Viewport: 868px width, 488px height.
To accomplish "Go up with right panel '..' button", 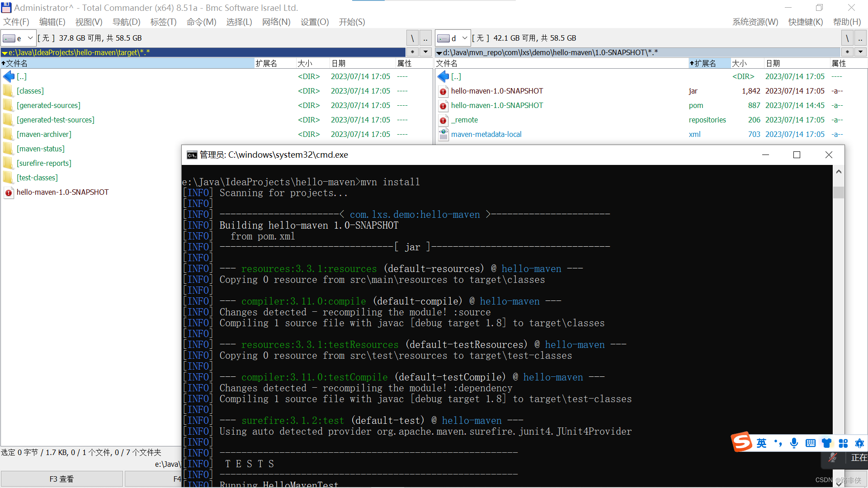I will click(861, 38).
